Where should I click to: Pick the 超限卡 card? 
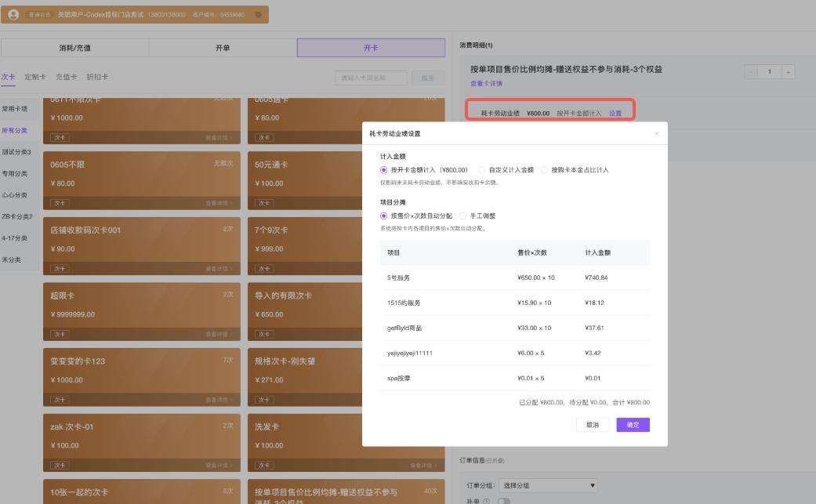pos(142,311)
